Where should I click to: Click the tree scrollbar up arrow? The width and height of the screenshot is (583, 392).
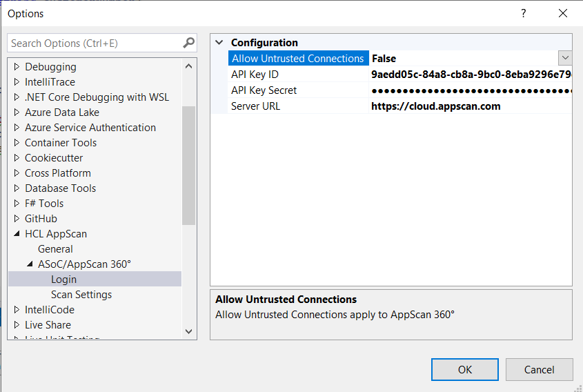[188, 66]
